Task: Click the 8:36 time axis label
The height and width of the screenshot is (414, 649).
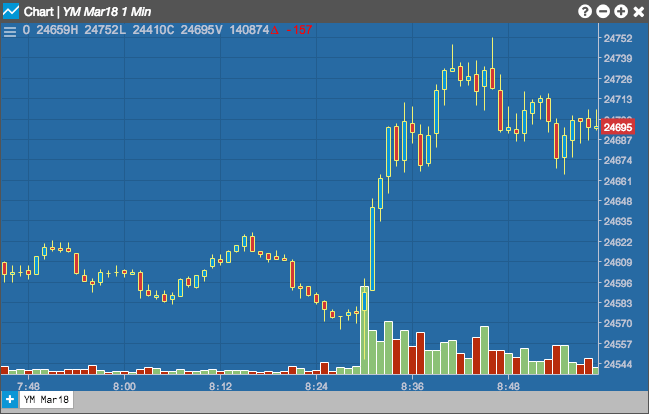Action: click(412, 386)
